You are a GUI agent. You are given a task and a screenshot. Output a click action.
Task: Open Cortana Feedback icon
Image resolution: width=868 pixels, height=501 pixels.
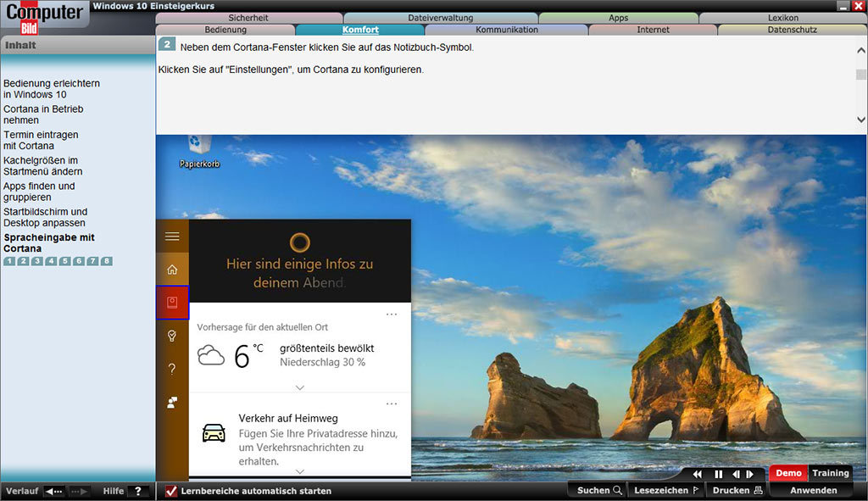click(172, 403)
